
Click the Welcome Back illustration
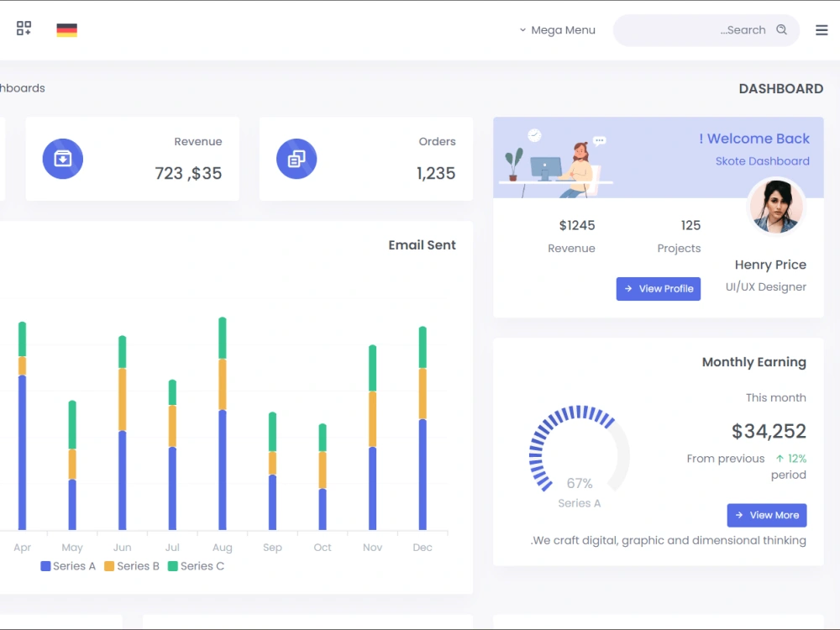(556, 162)
